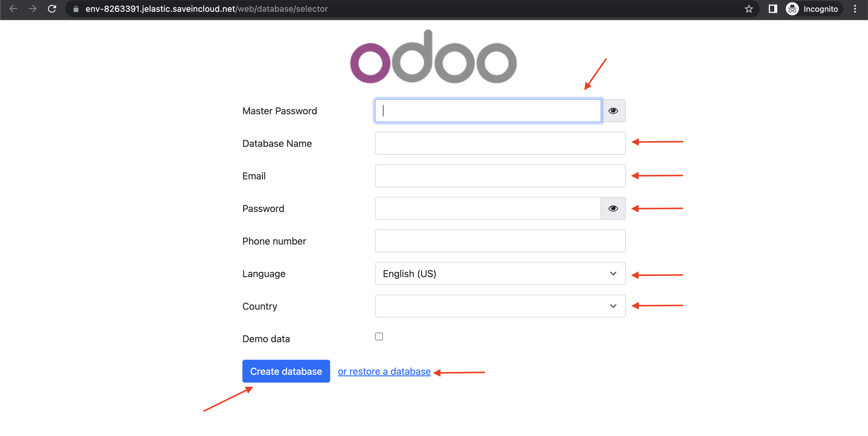Open the browser side panel icon
868x436 pixels.
773,9
